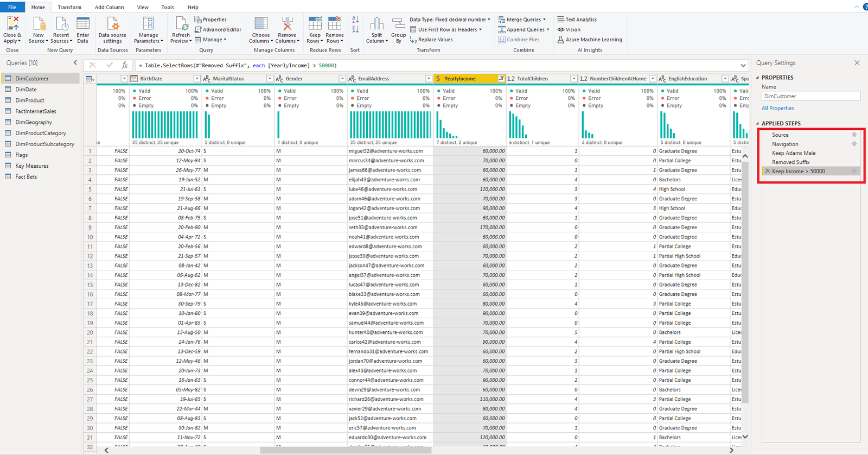Open the BirthDate column filter dropdown
Image resolution: width=868 pixels, height=455 pixels.
(197, 79)
